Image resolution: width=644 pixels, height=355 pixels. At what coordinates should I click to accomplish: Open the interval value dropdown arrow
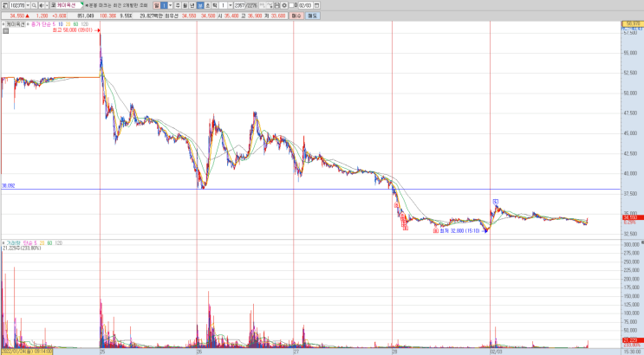tap(230, 5)
